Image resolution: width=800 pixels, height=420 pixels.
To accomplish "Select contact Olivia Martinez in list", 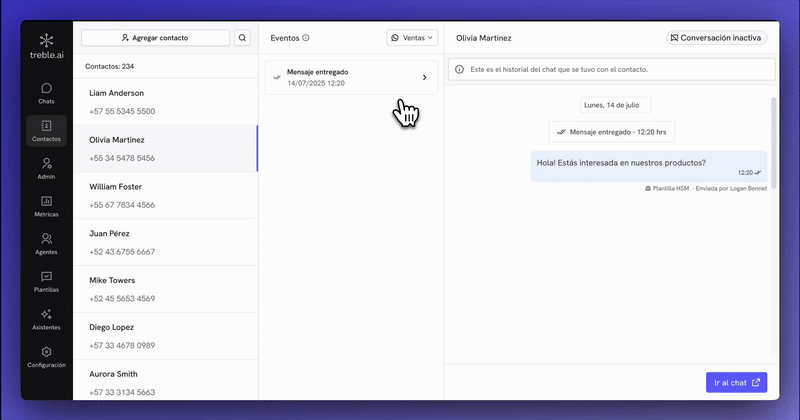I will point(166,149).
